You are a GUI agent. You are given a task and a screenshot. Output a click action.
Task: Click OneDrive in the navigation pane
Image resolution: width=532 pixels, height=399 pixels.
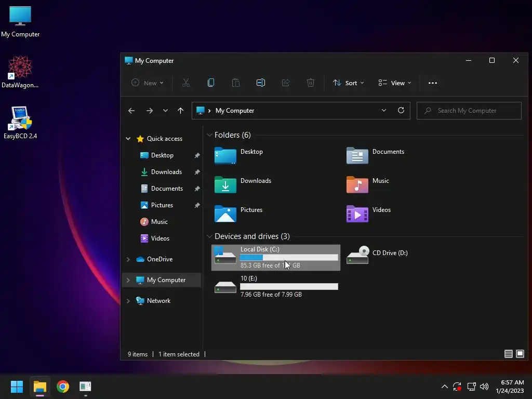click(x=159, y=259)
